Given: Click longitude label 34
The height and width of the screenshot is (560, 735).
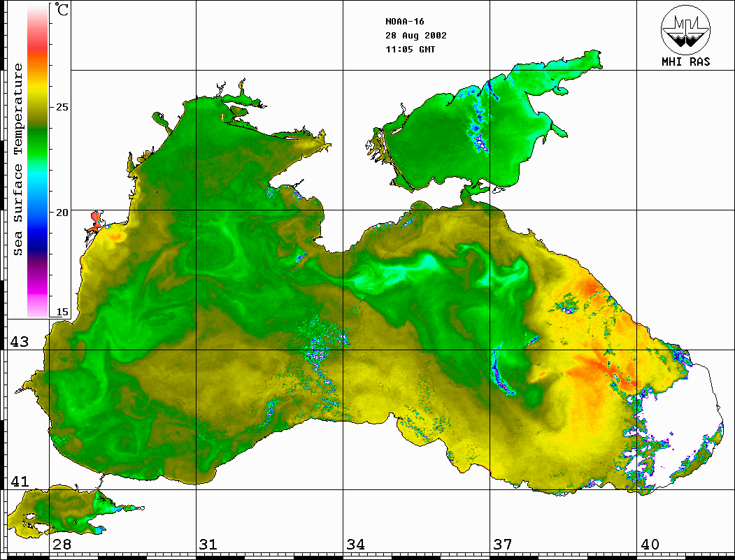Looking at the screenshot, I should click(x=355, y=544).
